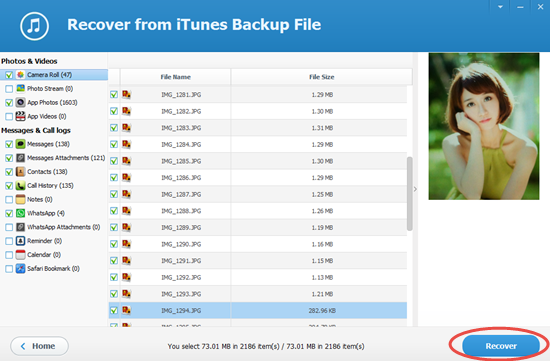Click the 1.19 MB file size cell
This screenshot has height=361, width=550.
point(322,227)
